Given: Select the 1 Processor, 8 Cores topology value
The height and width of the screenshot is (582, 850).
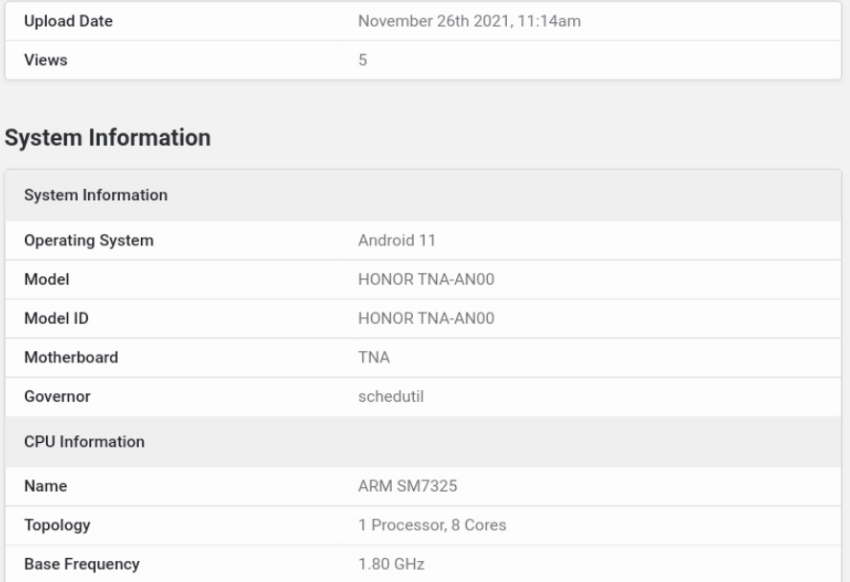Looking at the screenshot, I should pyautogui.click(x=432, y=525).
